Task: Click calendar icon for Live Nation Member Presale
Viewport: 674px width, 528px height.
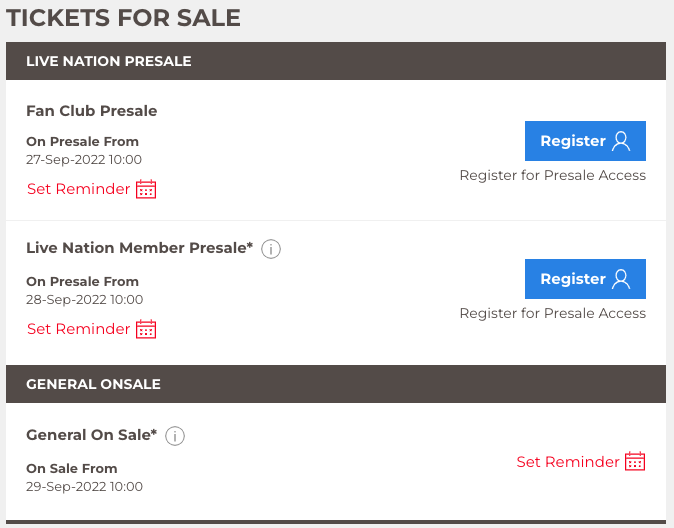Action: point(146,329)
